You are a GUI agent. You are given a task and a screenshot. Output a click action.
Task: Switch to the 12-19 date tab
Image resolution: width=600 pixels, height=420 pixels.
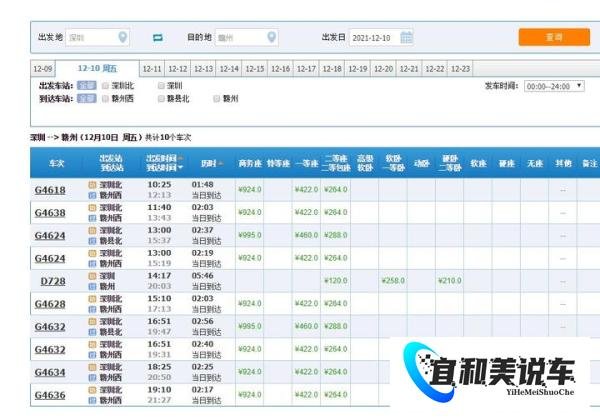pos(358,69)
